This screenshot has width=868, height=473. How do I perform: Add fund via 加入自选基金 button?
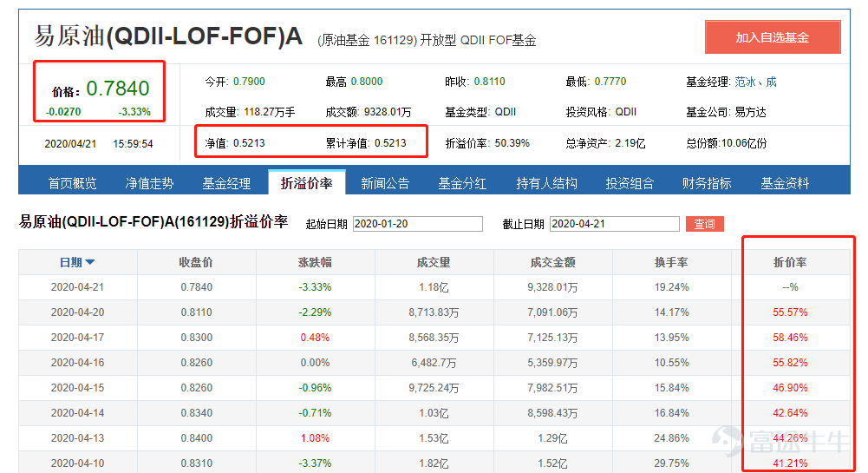point(773,37)
